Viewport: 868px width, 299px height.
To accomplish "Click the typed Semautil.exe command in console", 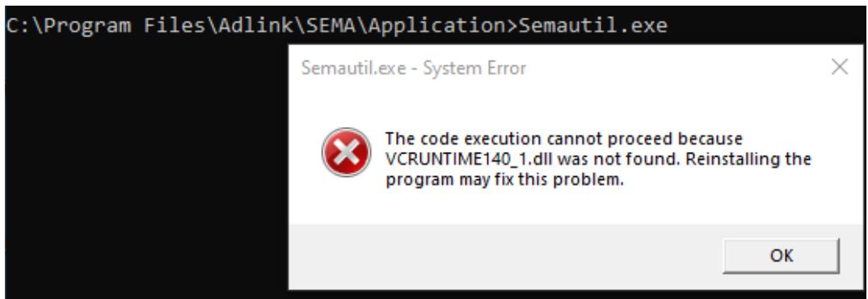I will click(x=592, y=26).
